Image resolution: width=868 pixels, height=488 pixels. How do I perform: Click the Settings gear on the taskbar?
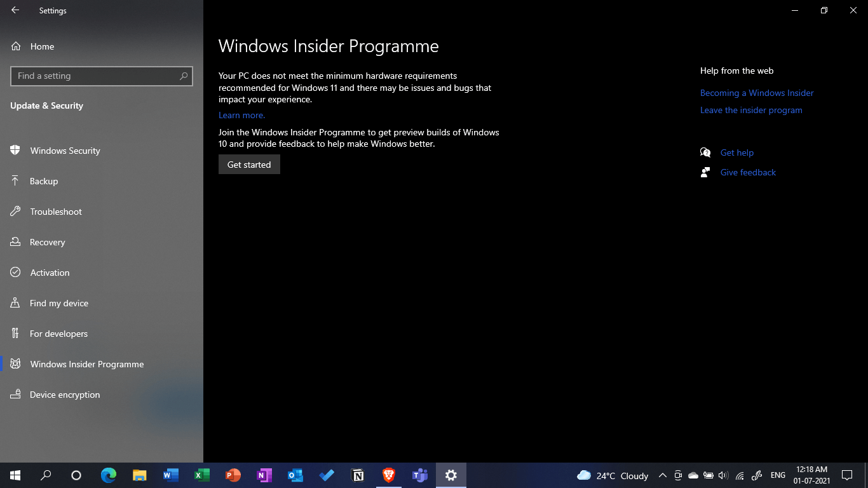pos(451,475)
